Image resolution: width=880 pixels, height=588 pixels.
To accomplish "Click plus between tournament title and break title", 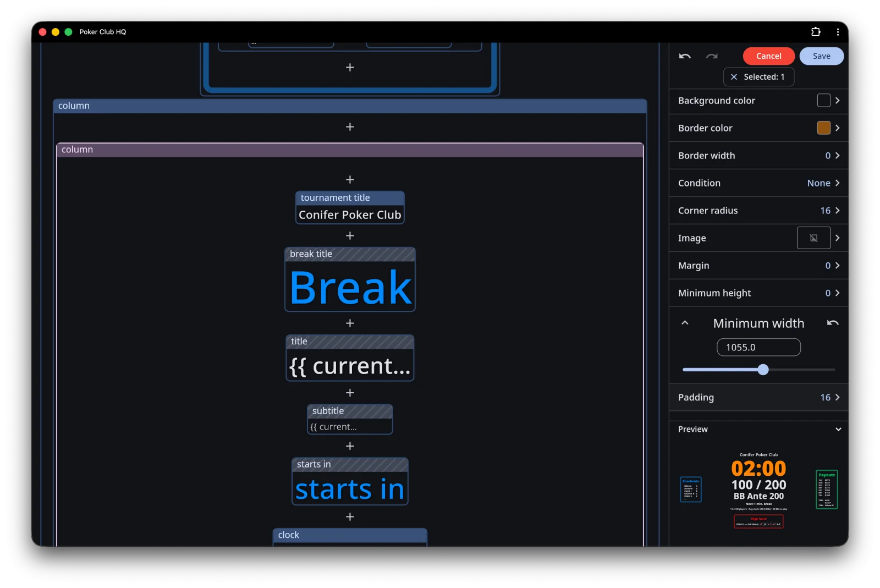I will (x=350, y=236).
